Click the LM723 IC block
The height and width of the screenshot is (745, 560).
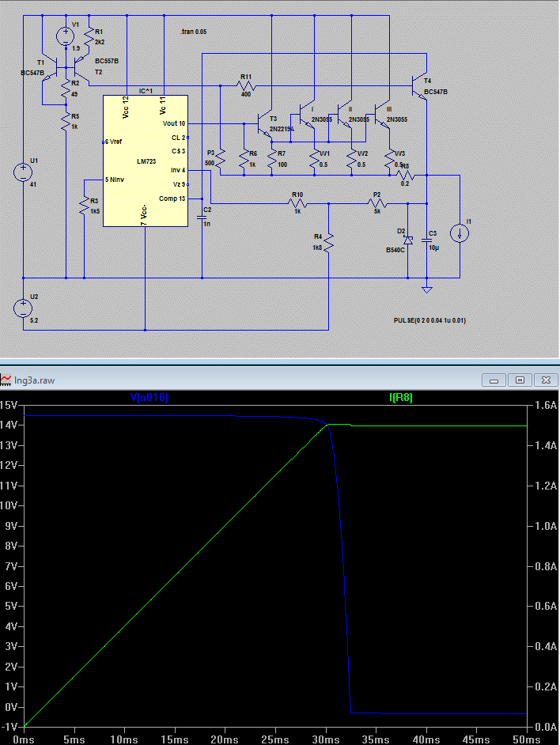pos(146,161)
